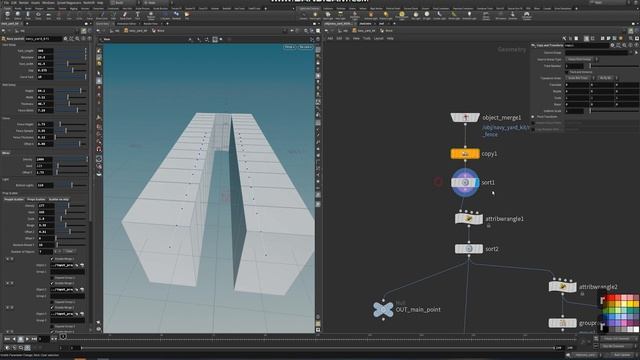Add a Camera from the lights shelf
The height and width of the screenshot is (360, 640).
303,16
